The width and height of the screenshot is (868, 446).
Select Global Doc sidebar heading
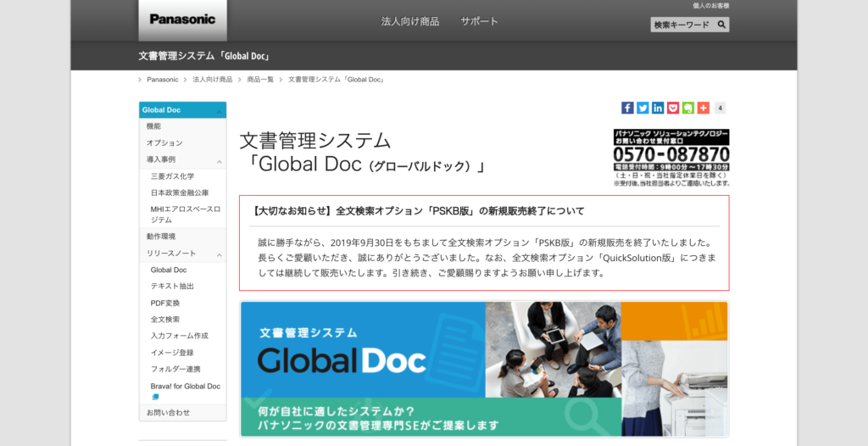(161, 109)
